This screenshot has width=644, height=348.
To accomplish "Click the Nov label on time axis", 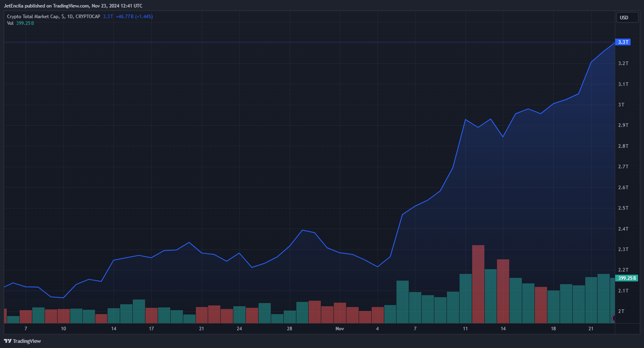I will 340,329.
